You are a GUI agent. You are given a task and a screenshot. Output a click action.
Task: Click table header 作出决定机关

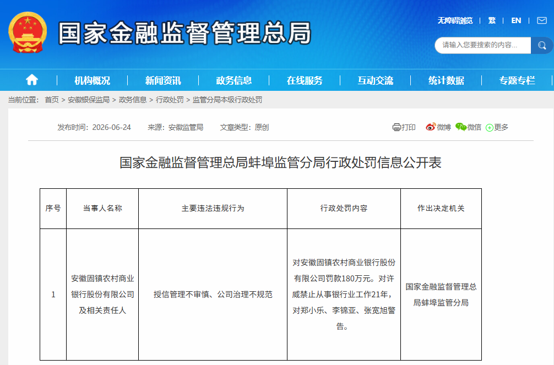point(441,208)
